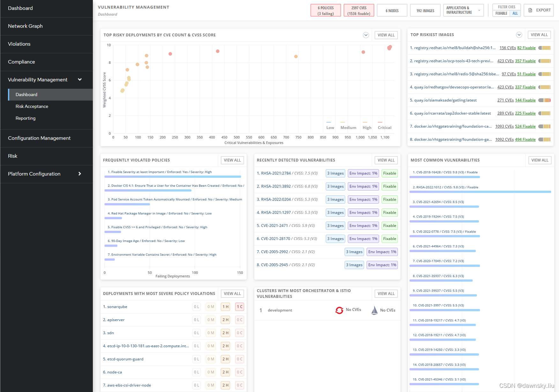View all recently detected vulnerabilities
Viewport: 559px width, 392px height.
(x=386, y=160)
